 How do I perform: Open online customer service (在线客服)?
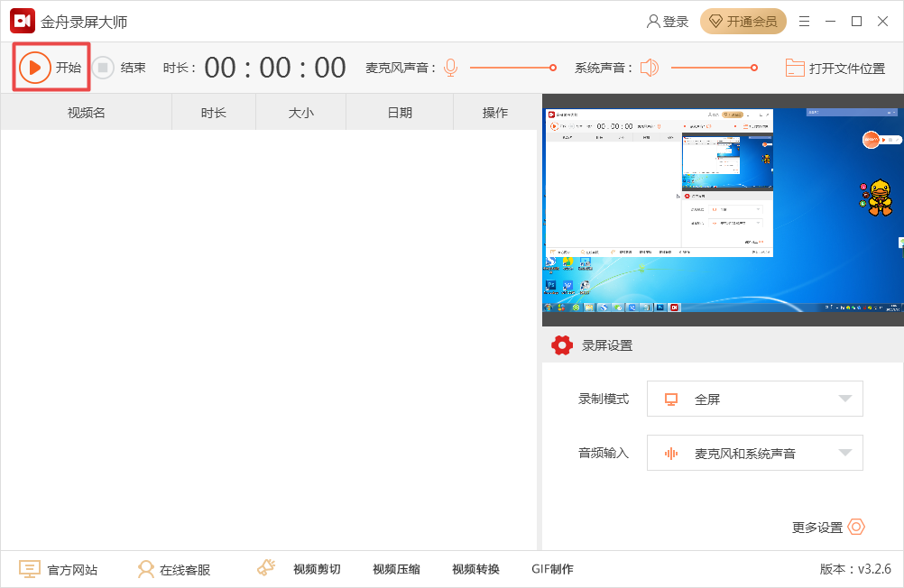(173, 569)
